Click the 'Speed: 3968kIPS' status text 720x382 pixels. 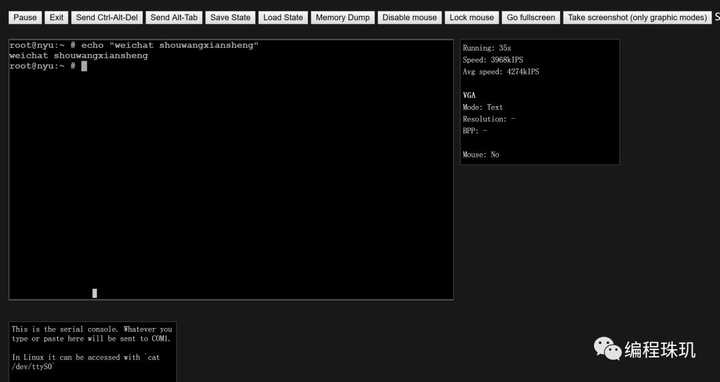pyautogui.click(x=493, y=60)
